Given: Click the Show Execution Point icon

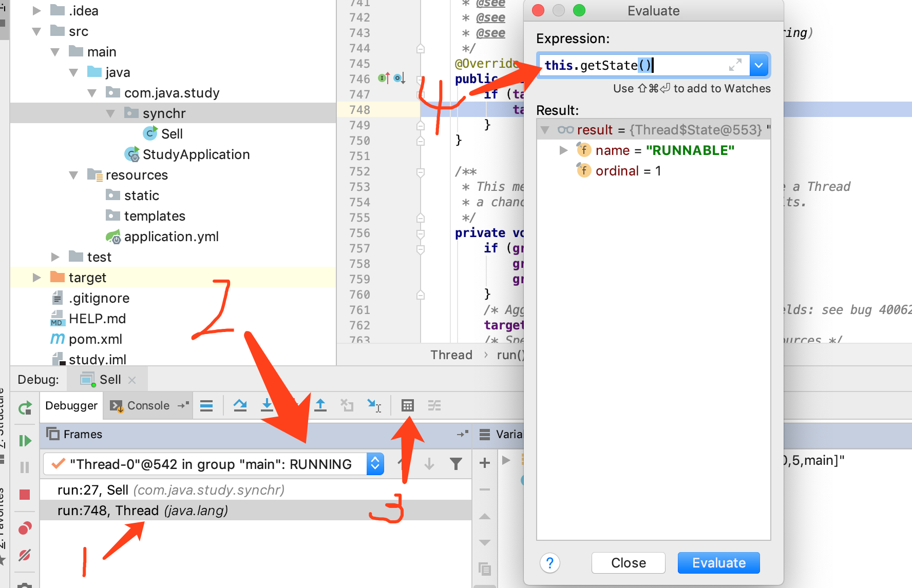Looking at the screenshot, I should [206, 406].
